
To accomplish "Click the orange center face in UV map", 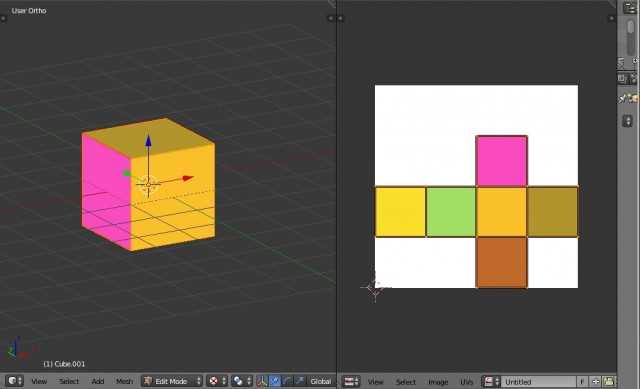I will pos(502,212).
